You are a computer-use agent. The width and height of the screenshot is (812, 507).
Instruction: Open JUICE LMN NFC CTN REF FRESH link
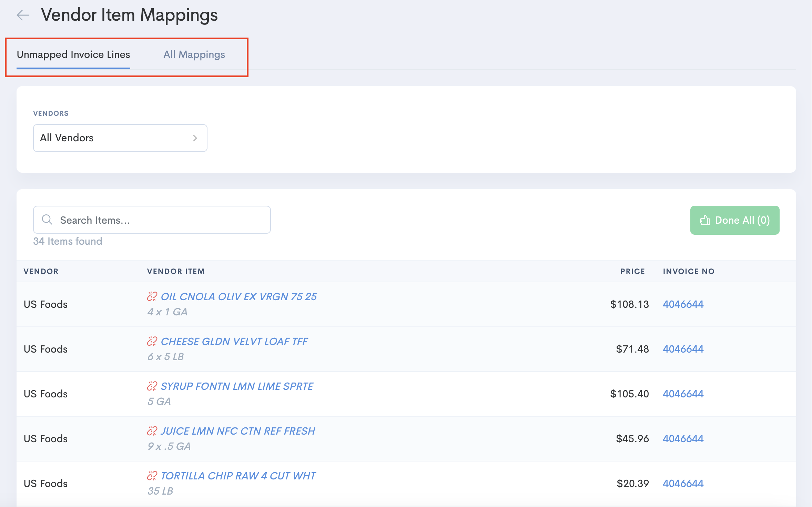coord(237,431)
